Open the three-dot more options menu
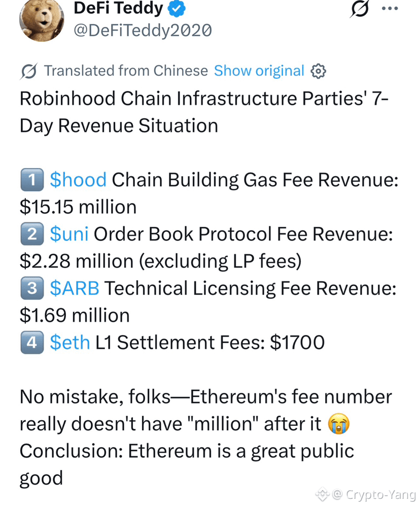This screenshot has width=420, height=507. click(390, 9)
